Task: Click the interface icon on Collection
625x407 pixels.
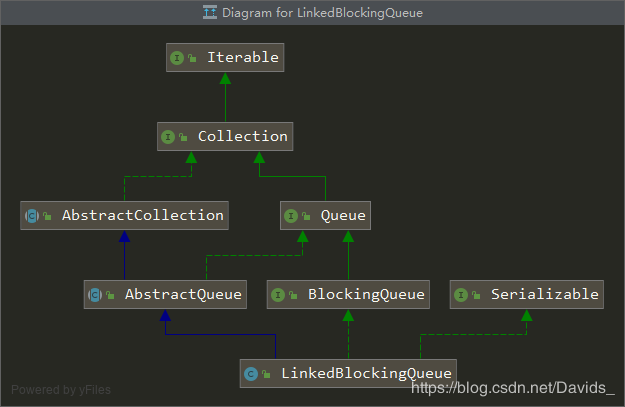Action: click(x=168, y=137)
